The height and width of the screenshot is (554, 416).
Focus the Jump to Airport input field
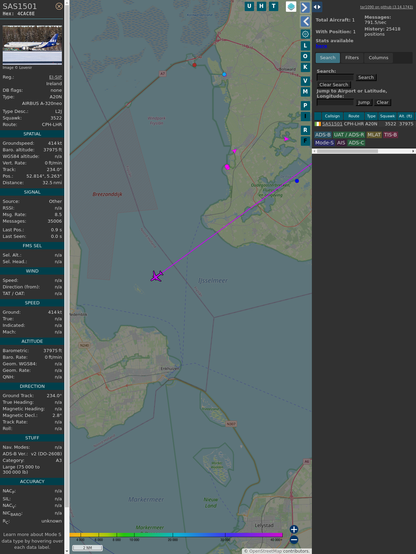tap(335, 102)
